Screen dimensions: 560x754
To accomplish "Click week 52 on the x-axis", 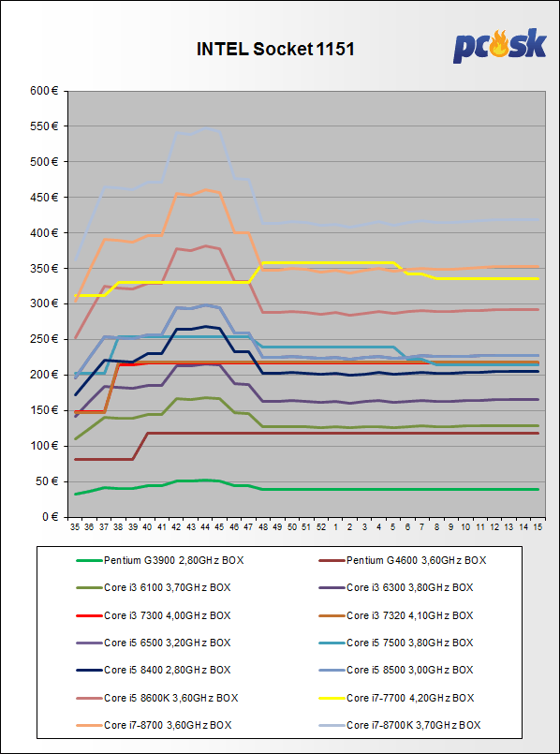I will click(x=320, y=527).
